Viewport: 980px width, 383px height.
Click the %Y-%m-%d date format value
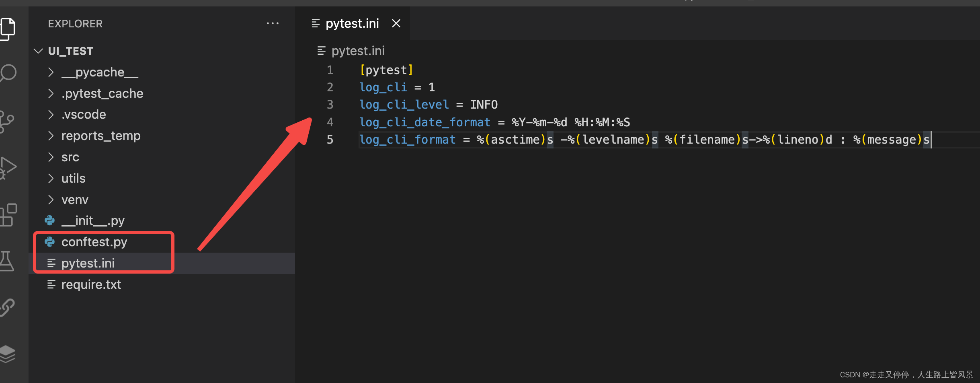coord(539,122)
